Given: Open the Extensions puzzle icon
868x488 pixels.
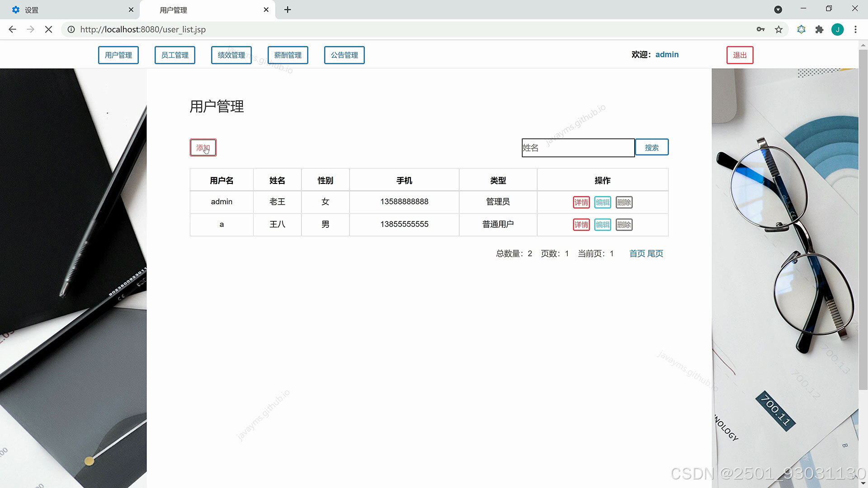Looking at the screenshot, I should (x=819, y=29).
